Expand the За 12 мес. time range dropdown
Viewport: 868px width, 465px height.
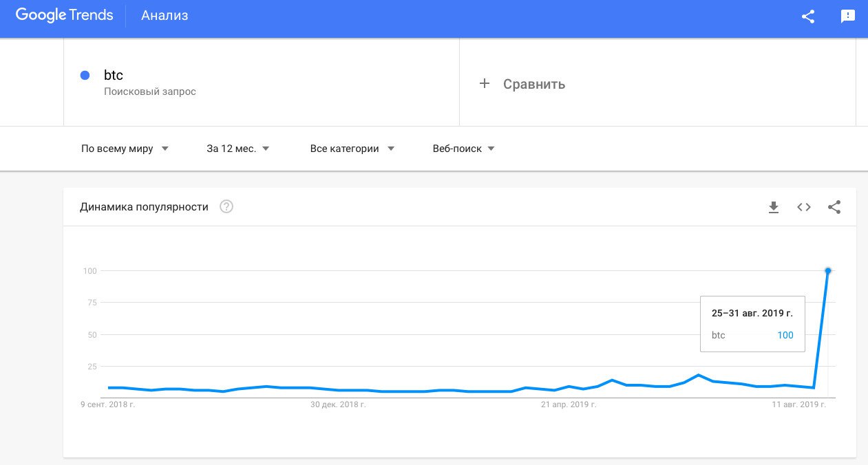237,149
